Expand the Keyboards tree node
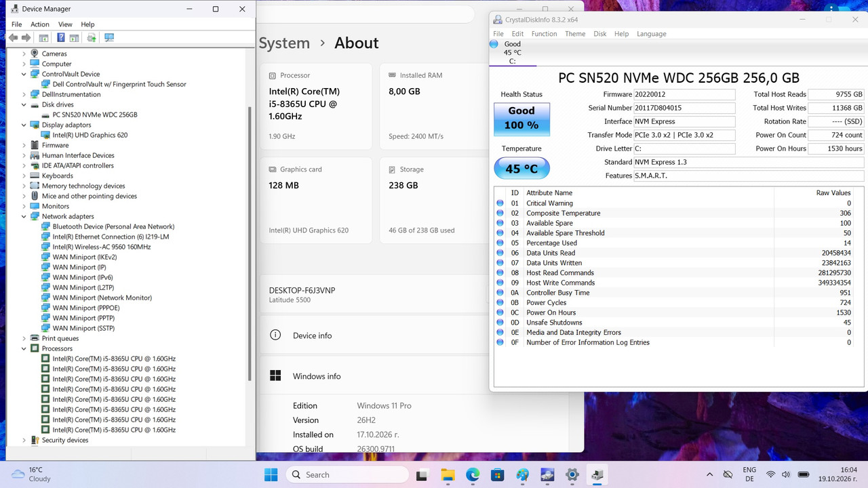868x488 pixels. click(x=24, y=176)
